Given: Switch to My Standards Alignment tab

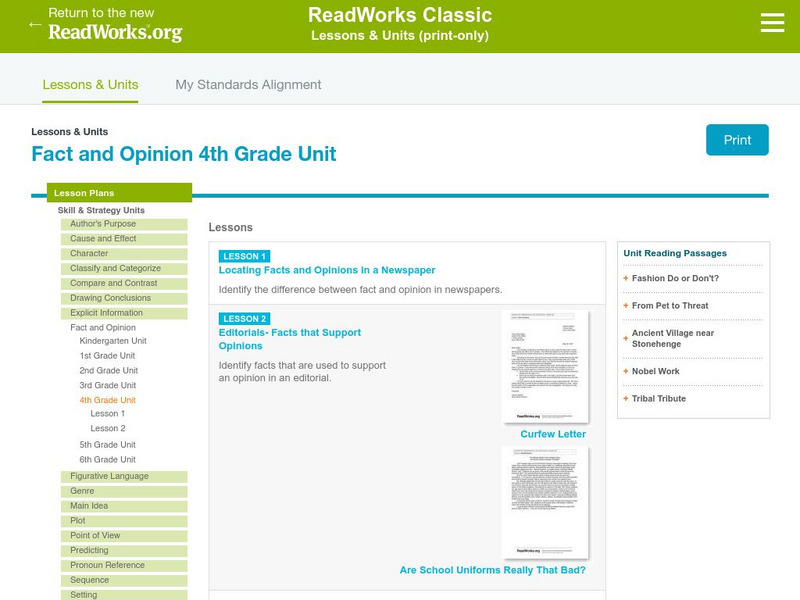Looking at the screenshot, I should click(248, 85).
